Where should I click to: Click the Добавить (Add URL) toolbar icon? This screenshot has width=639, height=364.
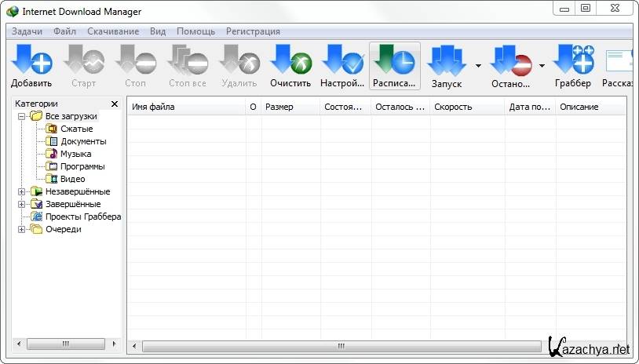coord(31,61)
